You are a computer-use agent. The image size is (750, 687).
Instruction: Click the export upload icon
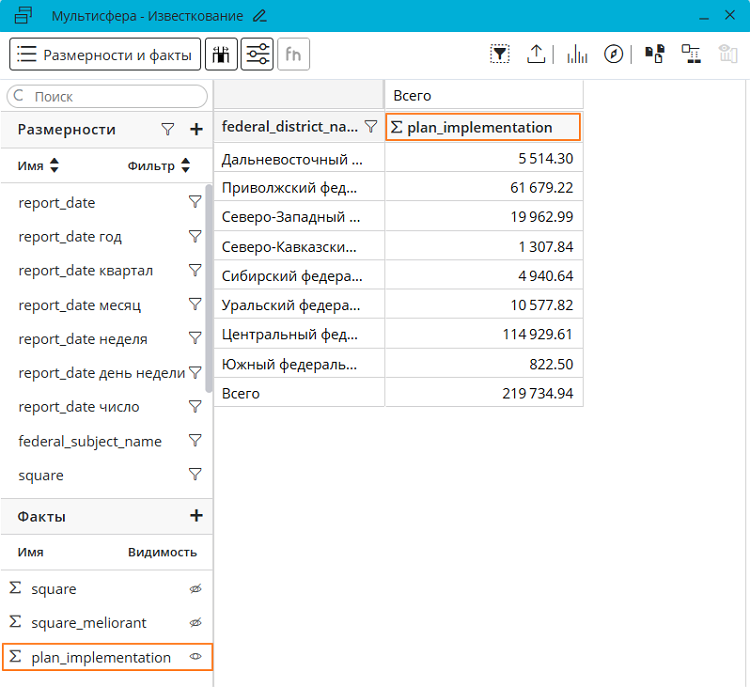point(536,55)
